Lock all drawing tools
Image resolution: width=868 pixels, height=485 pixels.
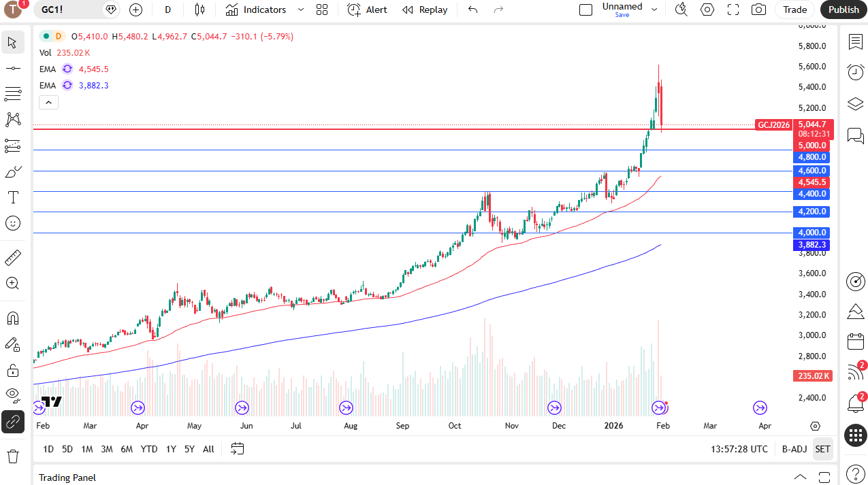coord(13,370)
